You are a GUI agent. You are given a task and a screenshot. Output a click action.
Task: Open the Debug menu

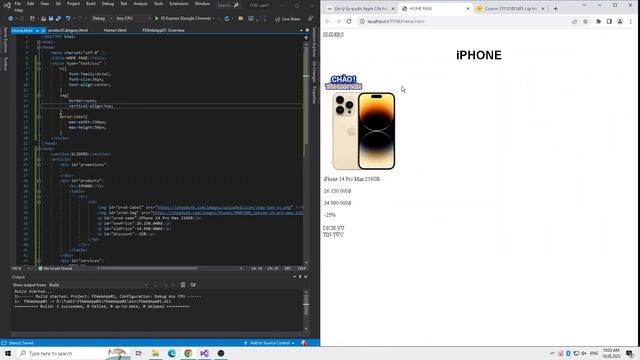(x=108, y=4)
